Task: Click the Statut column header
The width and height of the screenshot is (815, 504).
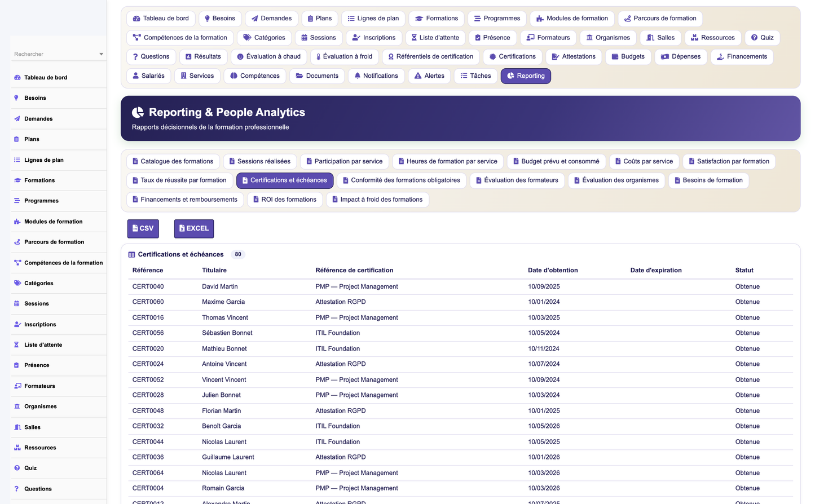Action: click(x=744, y=271)
